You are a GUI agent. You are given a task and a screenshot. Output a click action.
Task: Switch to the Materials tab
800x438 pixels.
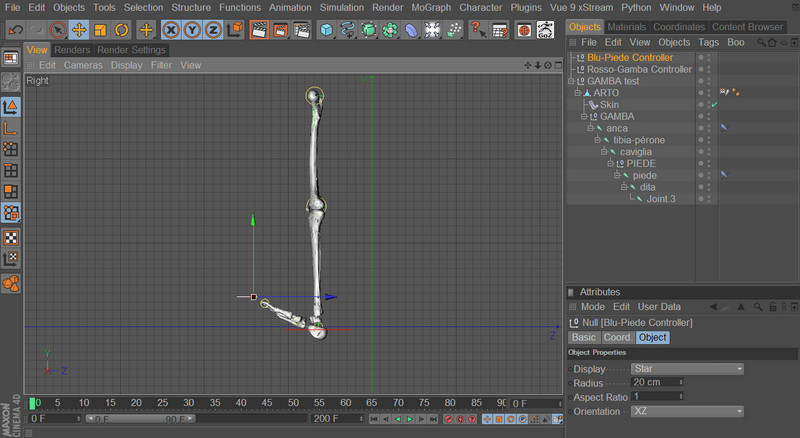point(628,27)
